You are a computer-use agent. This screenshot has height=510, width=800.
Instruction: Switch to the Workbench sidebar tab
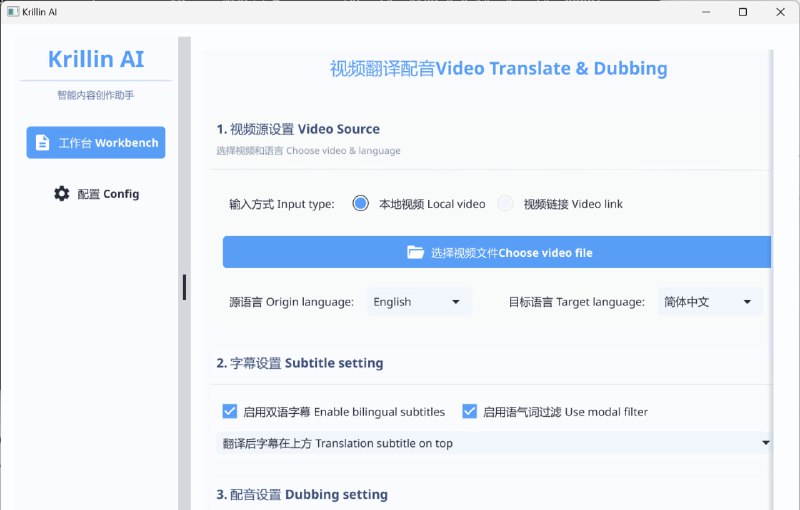click(x=96, y=143)
